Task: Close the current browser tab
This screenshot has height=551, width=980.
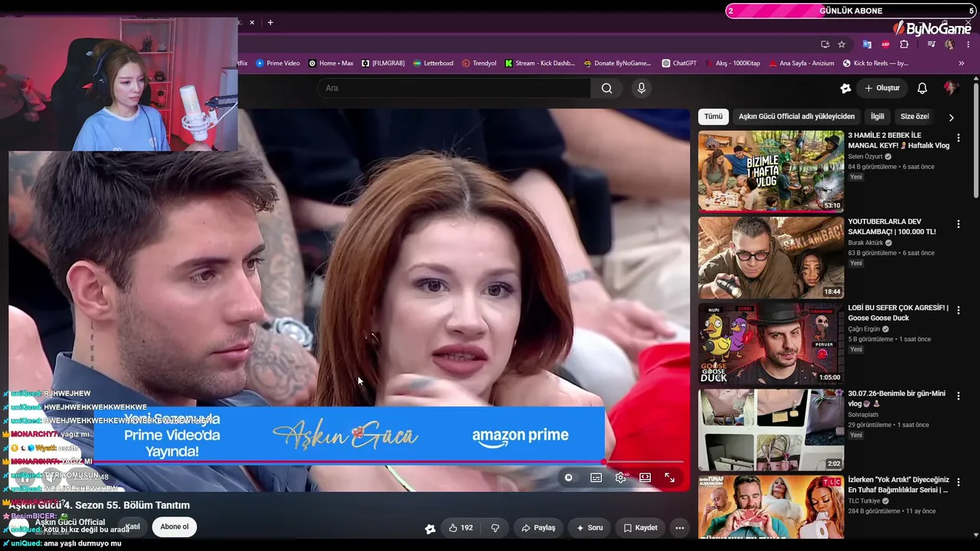Action: coord(252,22)
